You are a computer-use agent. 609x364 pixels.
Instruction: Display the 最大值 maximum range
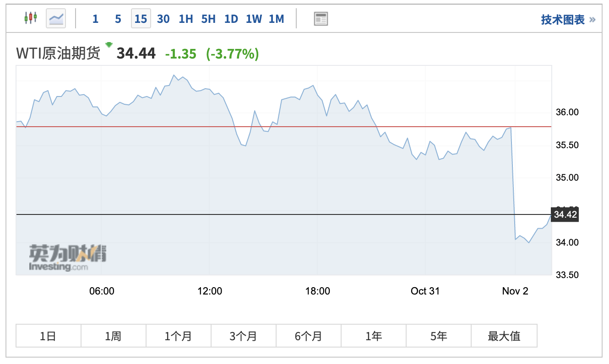click(504, 336)
